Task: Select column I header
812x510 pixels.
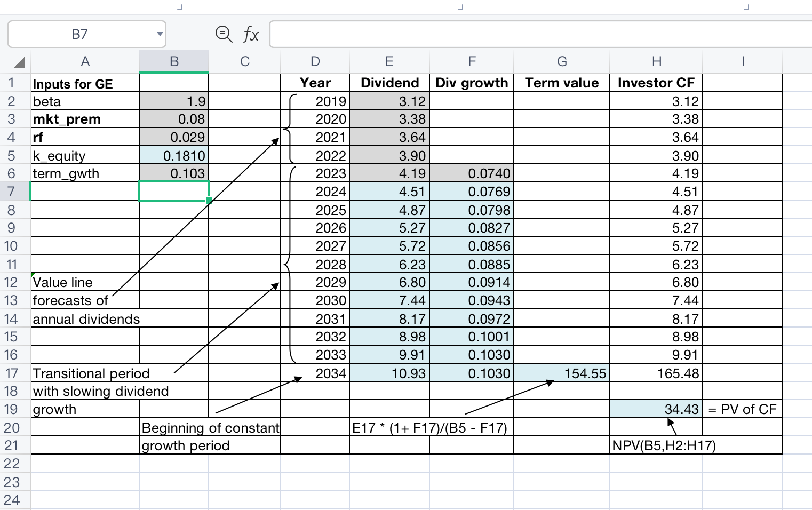Action: click(743, 62)
